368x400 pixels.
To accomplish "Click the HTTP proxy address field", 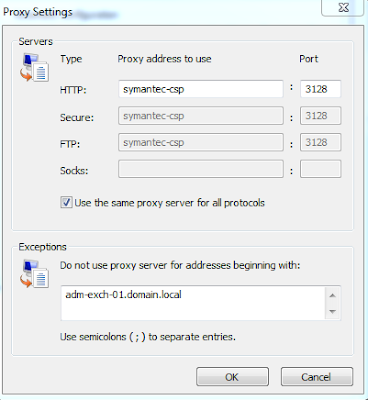I will click(201, 89).
